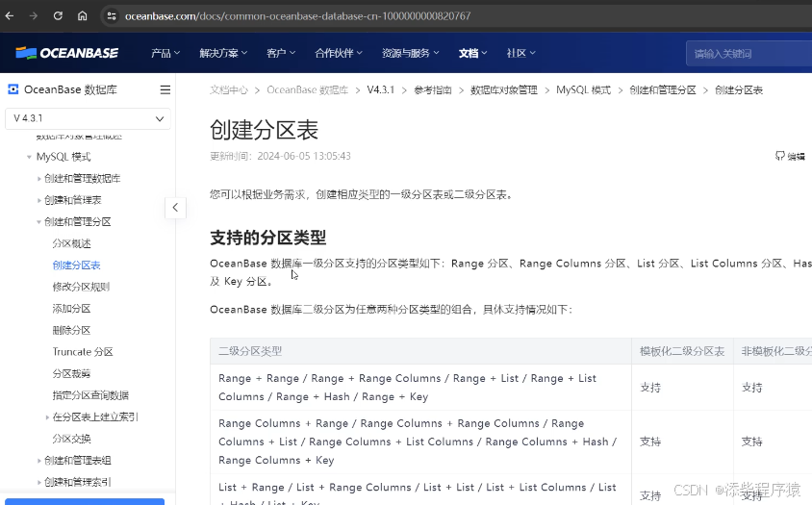
Task: Collapse sidebar with the left chevron button
Action: [175, 208]
